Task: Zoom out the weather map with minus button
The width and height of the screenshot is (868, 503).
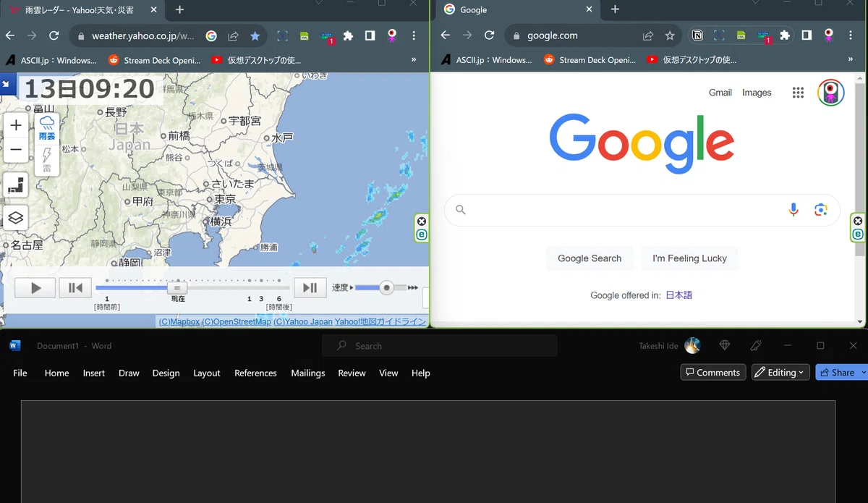Action: (16, 150)
